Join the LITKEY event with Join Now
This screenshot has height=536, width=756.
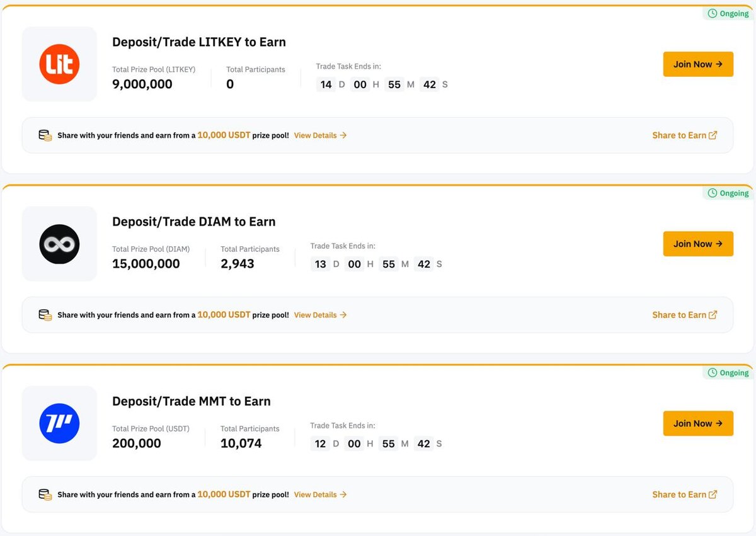tap(698, 64)
